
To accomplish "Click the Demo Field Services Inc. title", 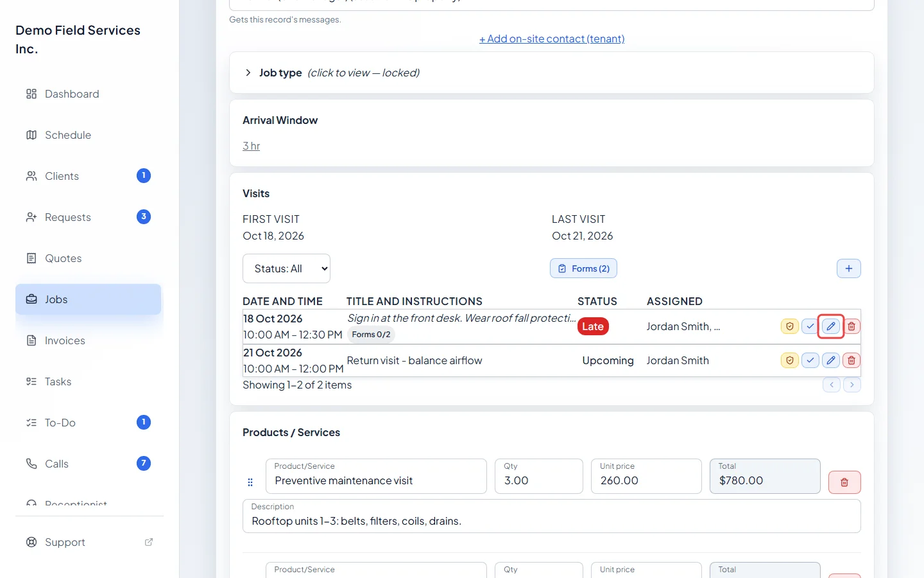I will [78, 39].
